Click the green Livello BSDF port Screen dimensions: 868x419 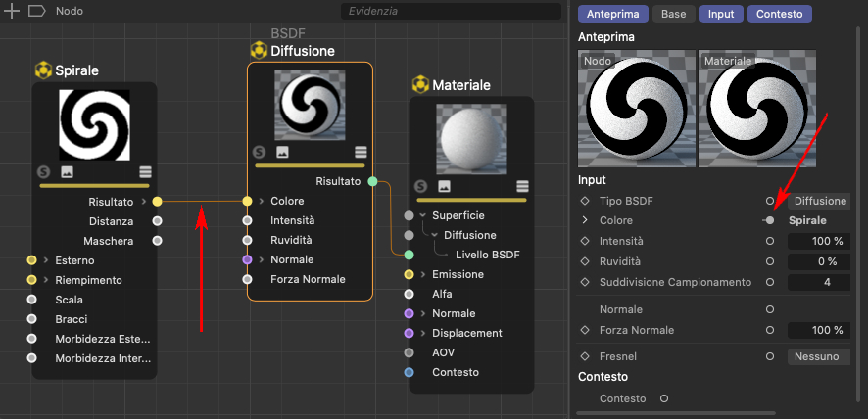[410, 255]
